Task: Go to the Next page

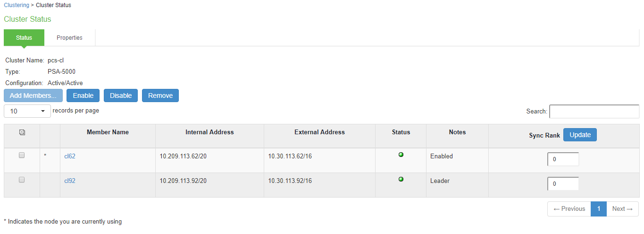Action: point(622,209)
